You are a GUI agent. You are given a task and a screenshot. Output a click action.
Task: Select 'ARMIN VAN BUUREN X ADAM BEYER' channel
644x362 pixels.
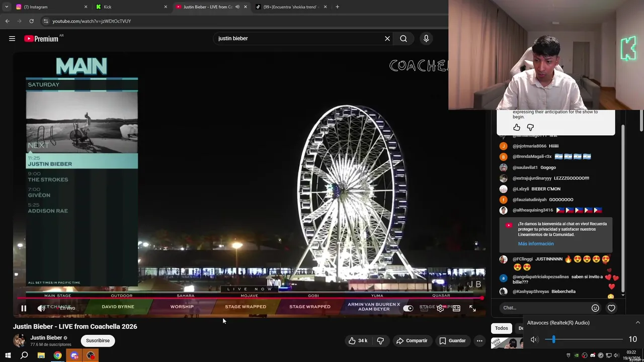tap(374, 307)
